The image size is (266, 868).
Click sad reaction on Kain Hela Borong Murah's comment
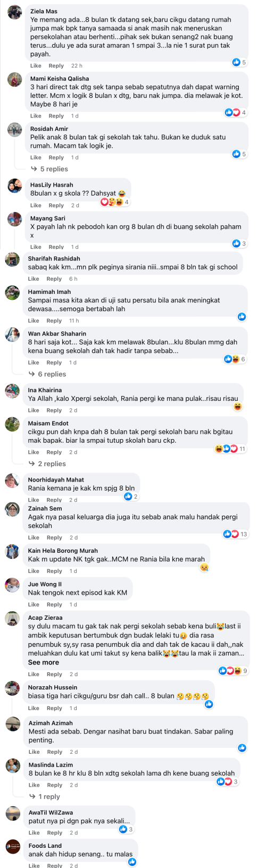(204, 568)
